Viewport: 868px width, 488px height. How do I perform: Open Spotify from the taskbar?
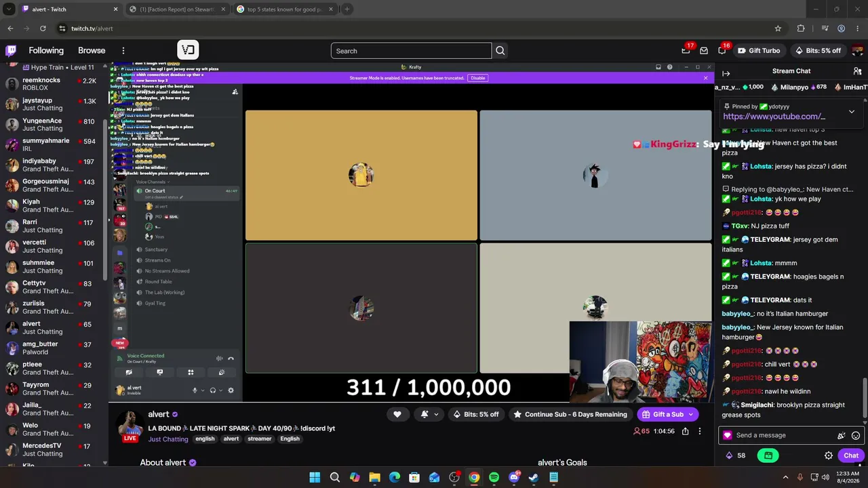click(494, 478)
